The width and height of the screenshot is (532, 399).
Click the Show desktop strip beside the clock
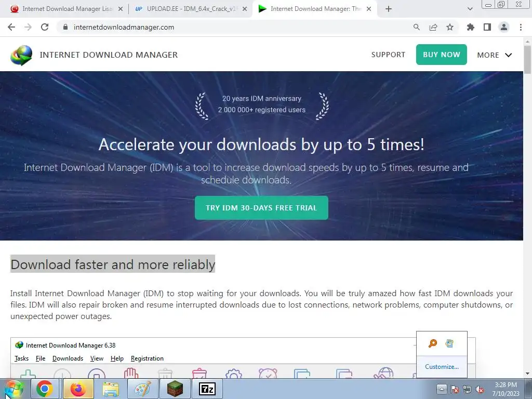[x=528, y=389]
